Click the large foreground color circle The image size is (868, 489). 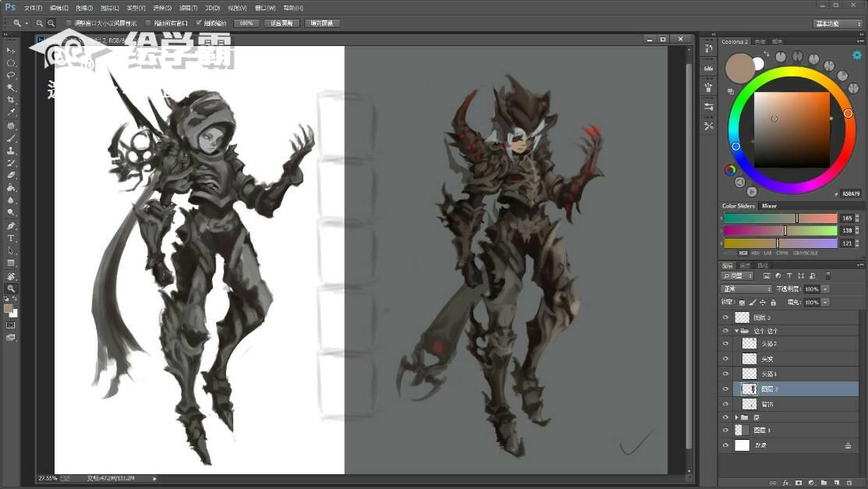click(740, 68)
